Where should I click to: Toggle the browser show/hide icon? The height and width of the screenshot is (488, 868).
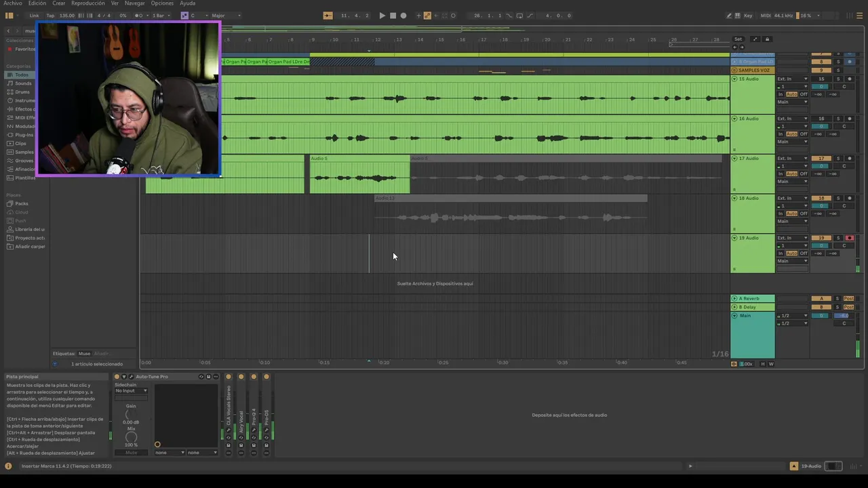(x=9, y=16)
